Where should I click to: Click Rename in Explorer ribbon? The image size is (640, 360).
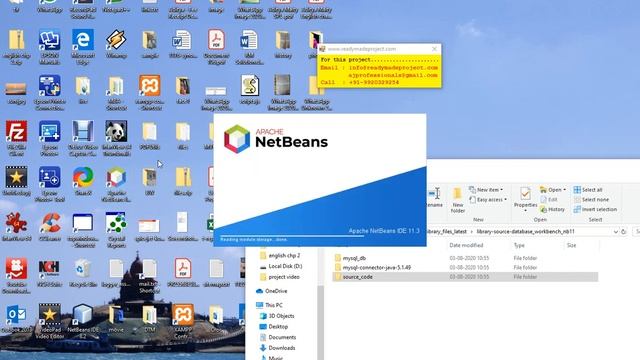coord(434,198)
